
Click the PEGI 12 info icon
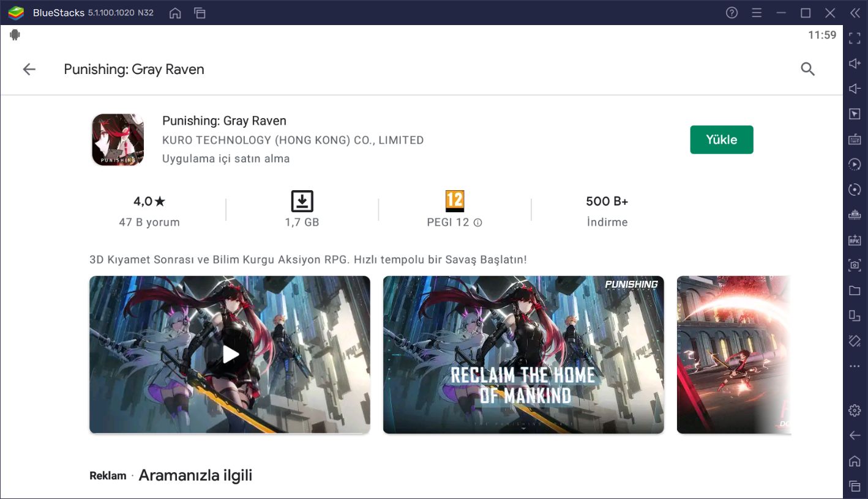478,223
